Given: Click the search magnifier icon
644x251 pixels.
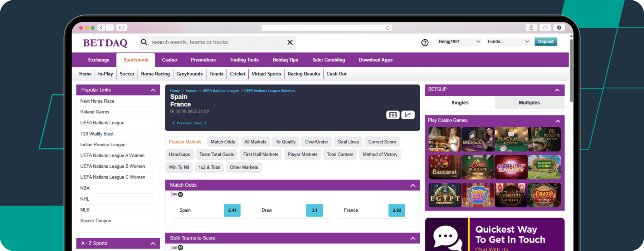Looking at the screenshot, I should pos(144,42).
